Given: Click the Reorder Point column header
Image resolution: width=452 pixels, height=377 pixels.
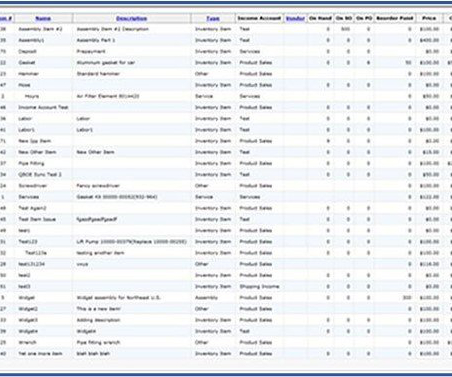Looking at the screenshot, I should point(395,18).
